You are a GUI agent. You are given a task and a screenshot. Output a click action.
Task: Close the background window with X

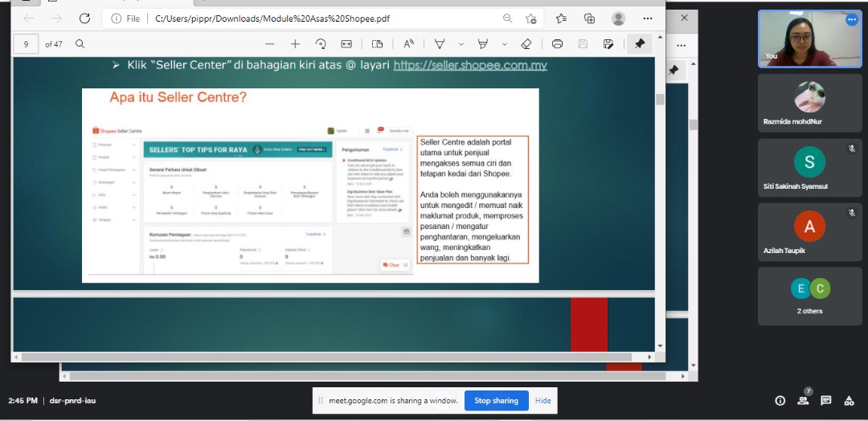684,18
